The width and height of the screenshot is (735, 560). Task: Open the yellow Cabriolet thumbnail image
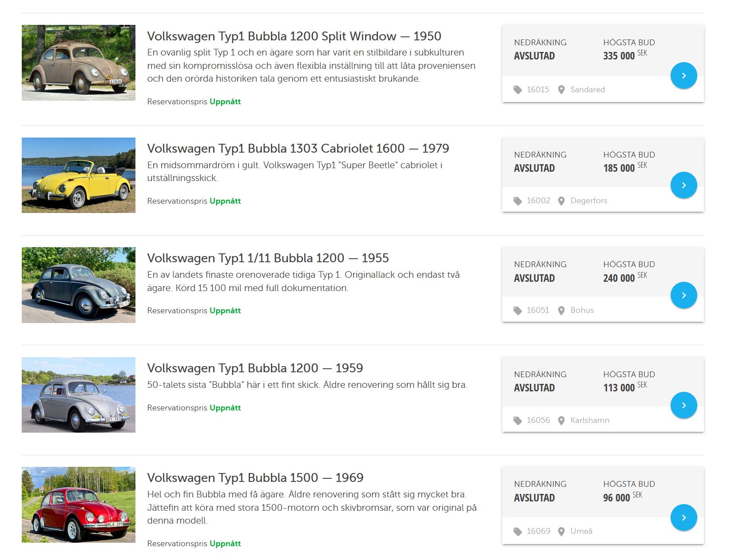[79, 175]
